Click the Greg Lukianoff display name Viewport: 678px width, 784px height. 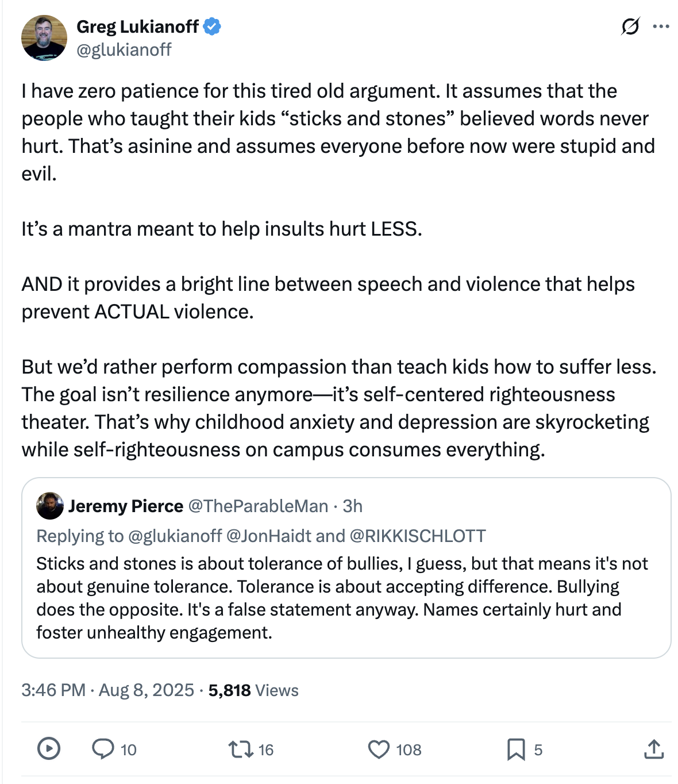point(137,26)
